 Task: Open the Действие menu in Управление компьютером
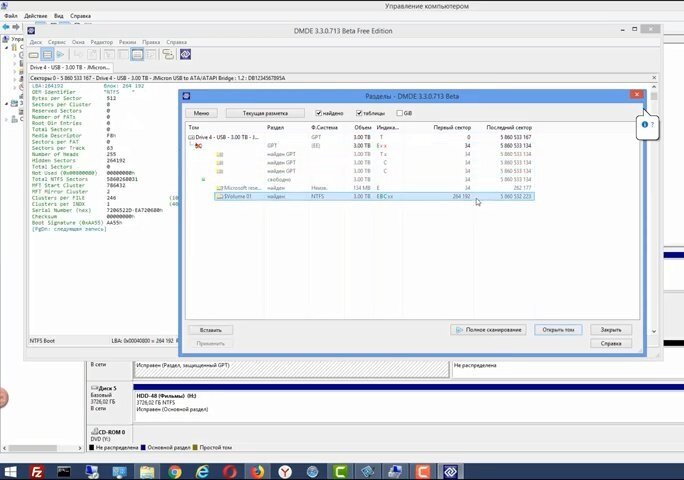35,16
